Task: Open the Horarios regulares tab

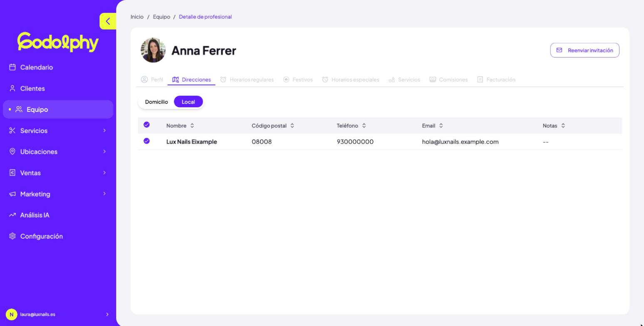Action: point(247,79)
